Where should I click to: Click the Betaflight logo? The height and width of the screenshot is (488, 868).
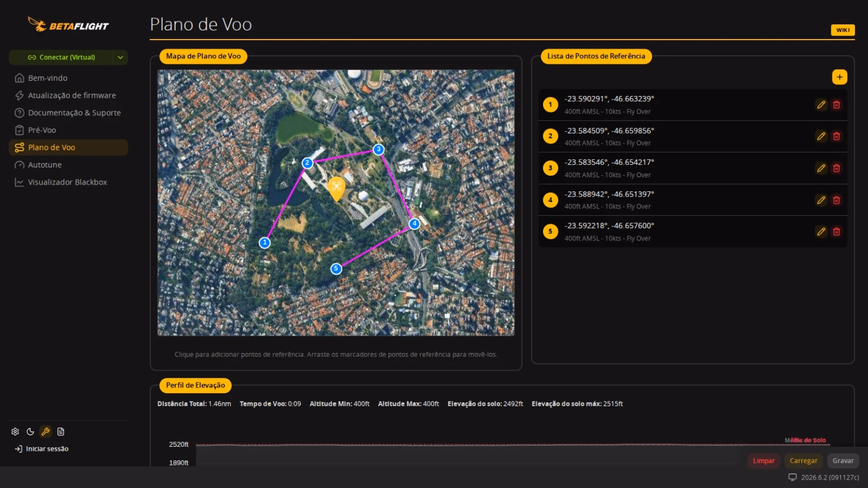(68, 25)
